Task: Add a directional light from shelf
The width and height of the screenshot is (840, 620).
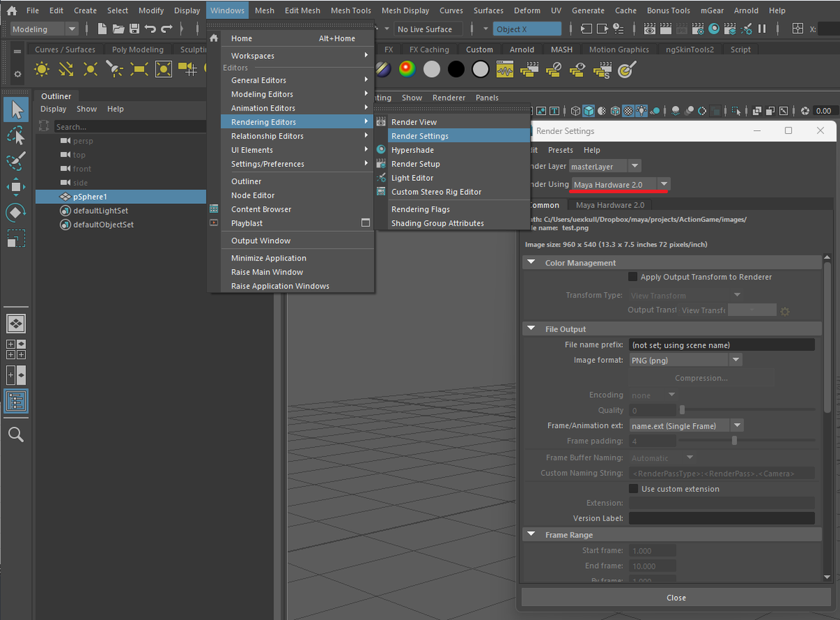Action: pos(66,69)
